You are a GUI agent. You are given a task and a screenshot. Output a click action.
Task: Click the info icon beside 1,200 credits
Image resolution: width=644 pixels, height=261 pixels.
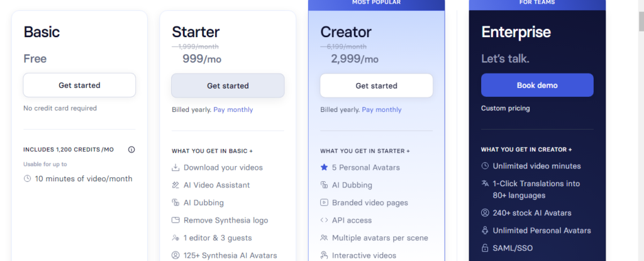[131, 150]
